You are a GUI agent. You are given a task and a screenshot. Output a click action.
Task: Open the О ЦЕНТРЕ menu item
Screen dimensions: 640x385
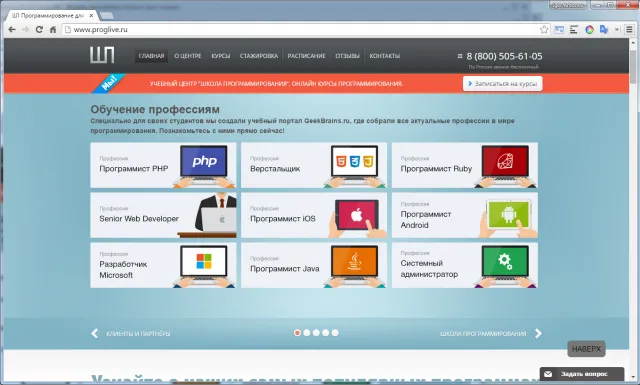click(x=188, y=56)
